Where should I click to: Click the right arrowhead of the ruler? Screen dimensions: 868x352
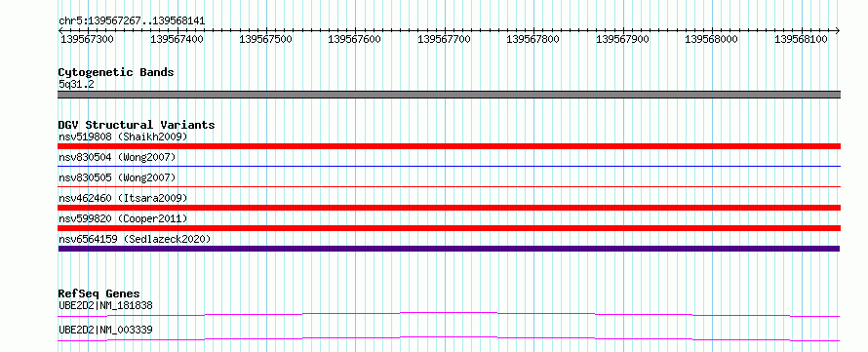838,30
